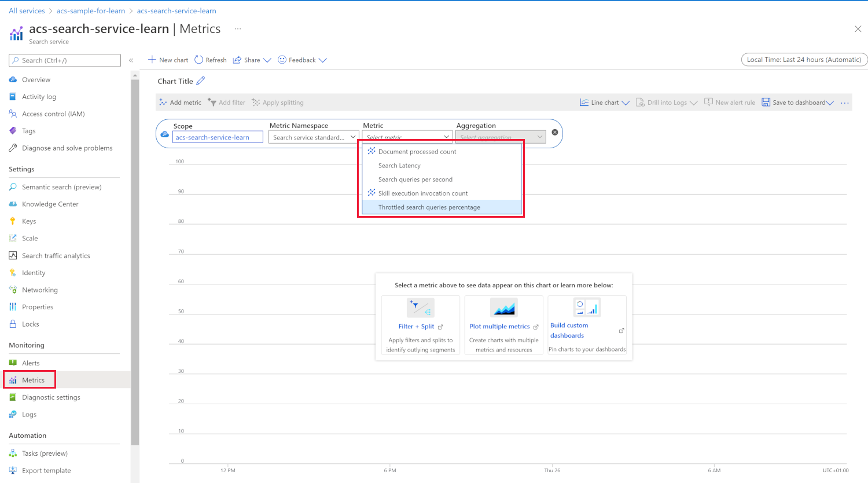Collapse the sidebar with double chevron
Screen dimensions: 868x483
131,60
